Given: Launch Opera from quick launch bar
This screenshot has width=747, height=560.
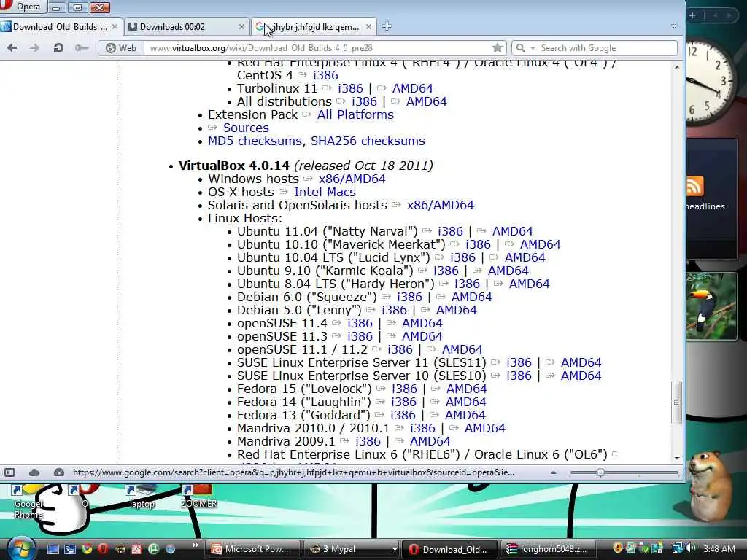Looking at the screenshot, I should 103,549.
